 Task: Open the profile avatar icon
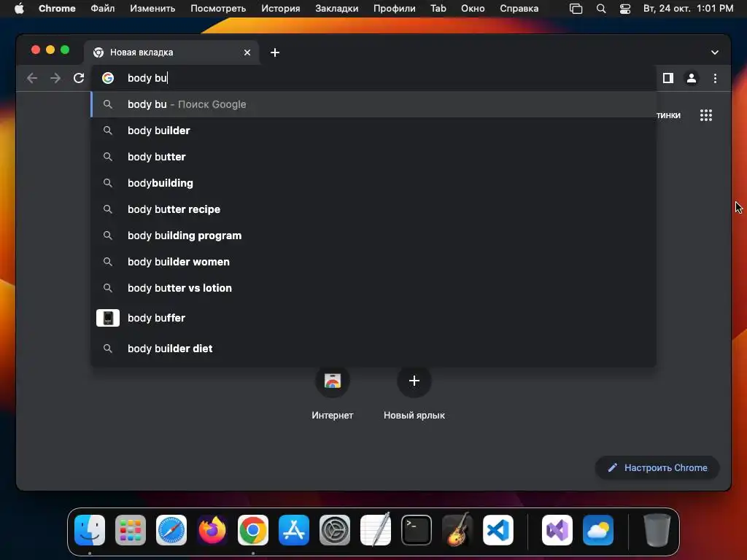pyautogui.click(x=692, y=77)
